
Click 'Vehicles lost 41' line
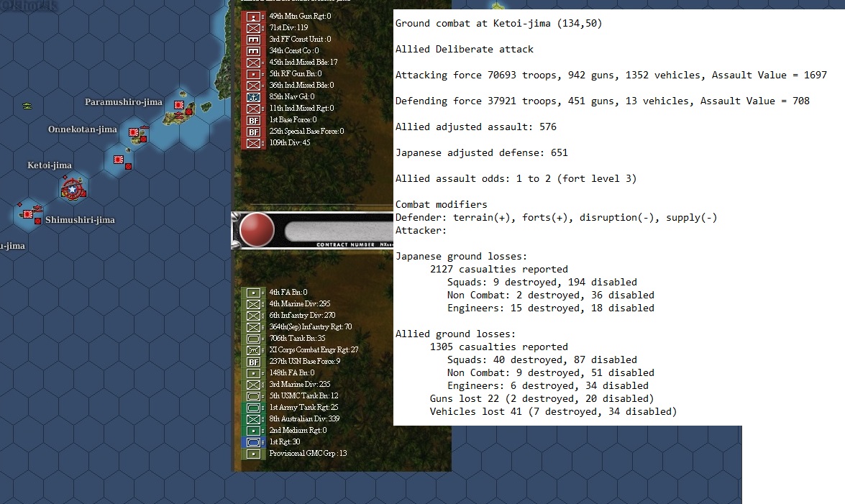(x=553, y=411)
